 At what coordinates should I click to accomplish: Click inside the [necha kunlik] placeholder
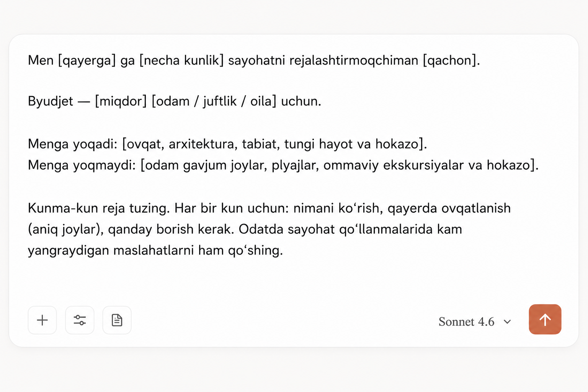click(x=181, y=60)
